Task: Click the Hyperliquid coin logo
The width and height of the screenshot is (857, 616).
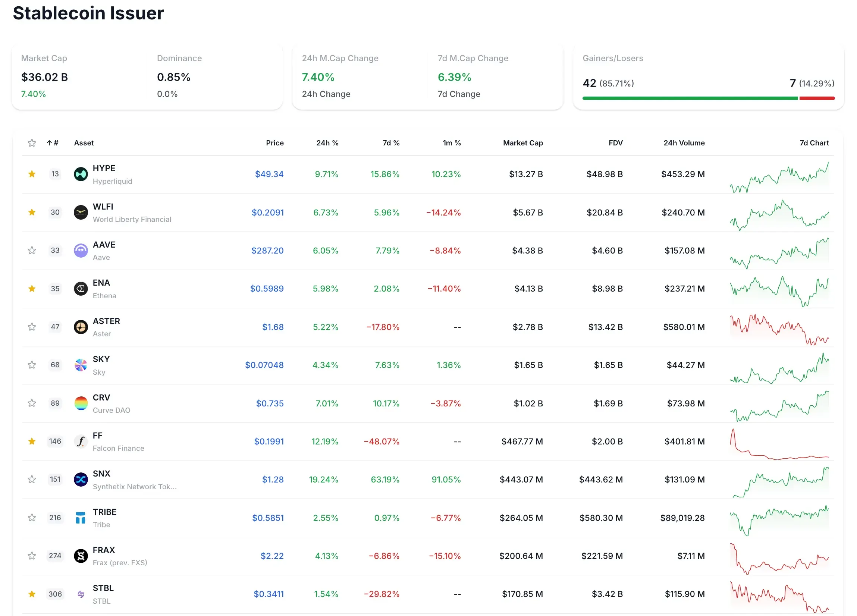Action: [81, 174]
